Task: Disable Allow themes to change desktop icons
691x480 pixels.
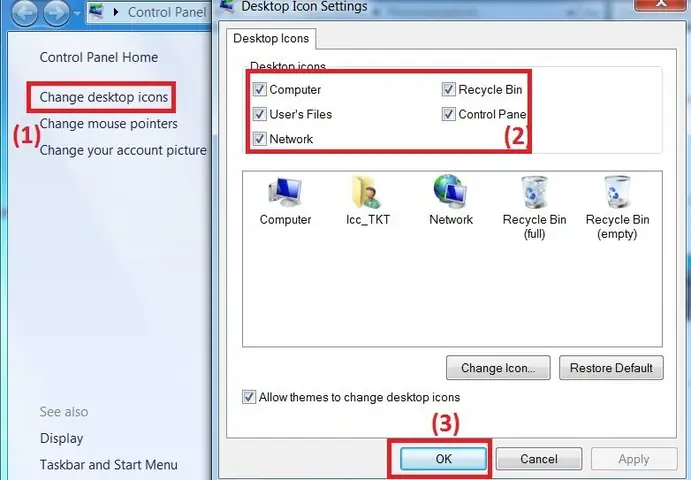Action: (249, 397)
